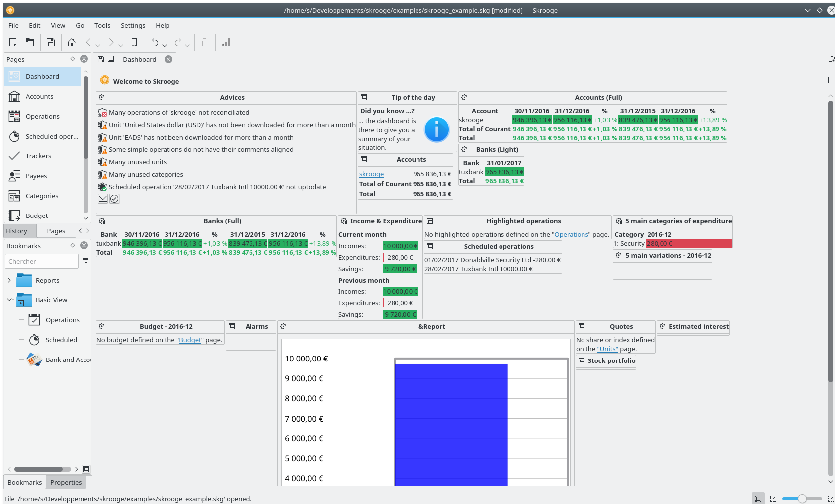Image resolution: width=835 pixels, height=504 pixels.
Task: Adjust the zoom slider in status bar
Action: point(801,499)
